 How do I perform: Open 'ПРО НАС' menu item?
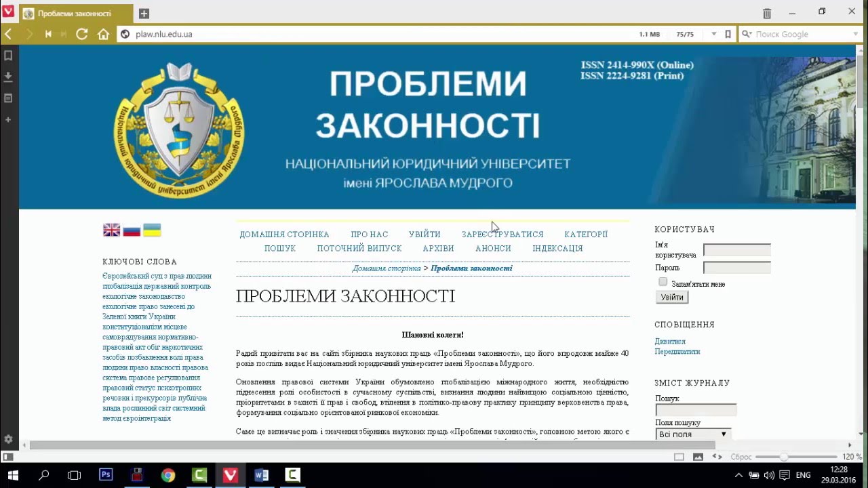point(370,235)
